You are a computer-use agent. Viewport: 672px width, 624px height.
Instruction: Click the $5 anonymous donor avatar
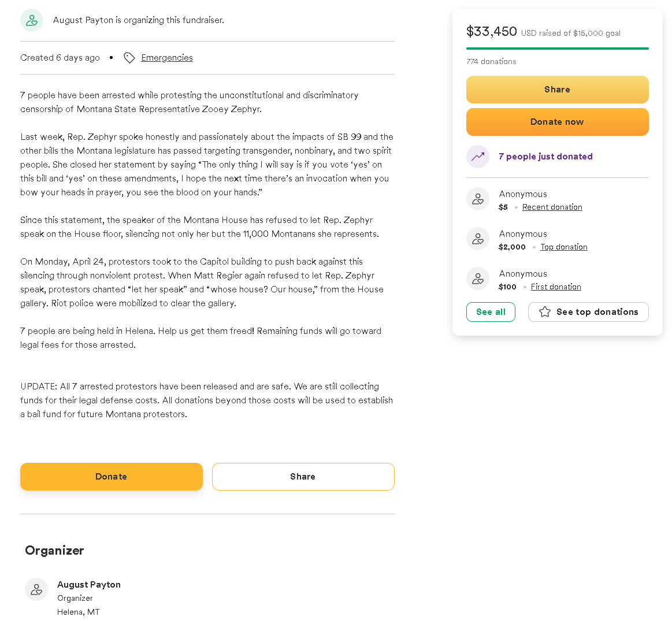tap(478, 199)
